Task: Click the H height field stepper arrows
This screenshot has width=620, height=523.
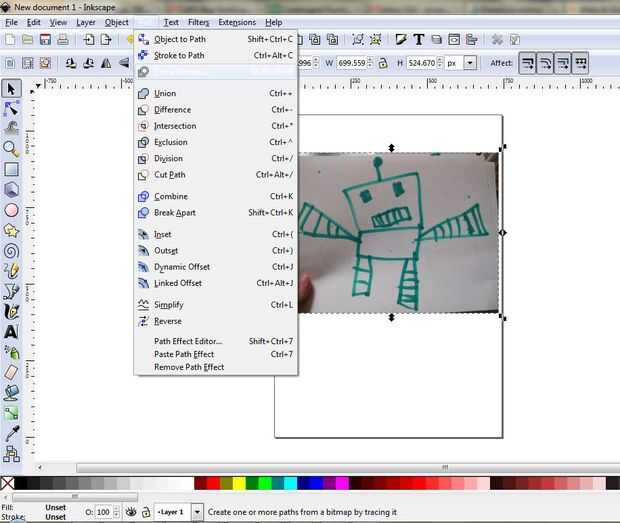Action: [x=439, y=63]
